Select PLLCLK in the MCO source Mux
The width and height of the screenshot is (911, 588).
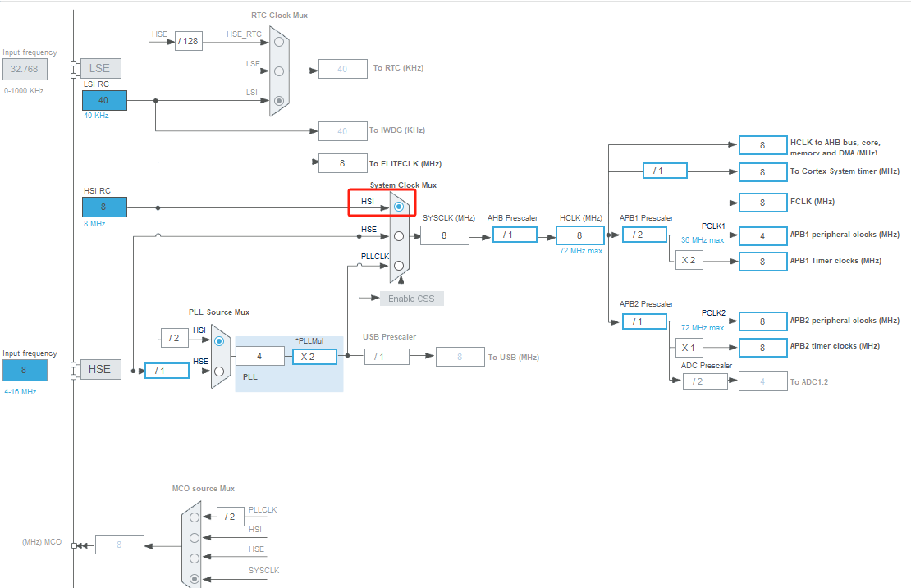click(x=194, y=517)
